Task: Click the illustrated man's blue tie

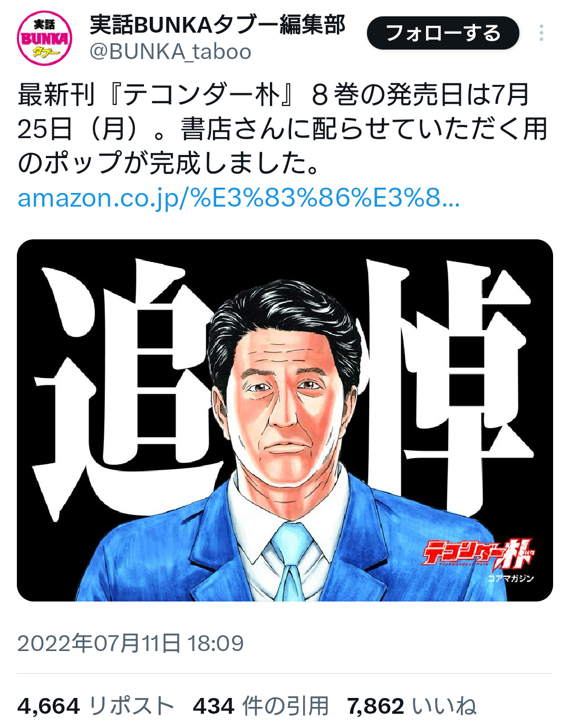Action: [x=289, y=561]
